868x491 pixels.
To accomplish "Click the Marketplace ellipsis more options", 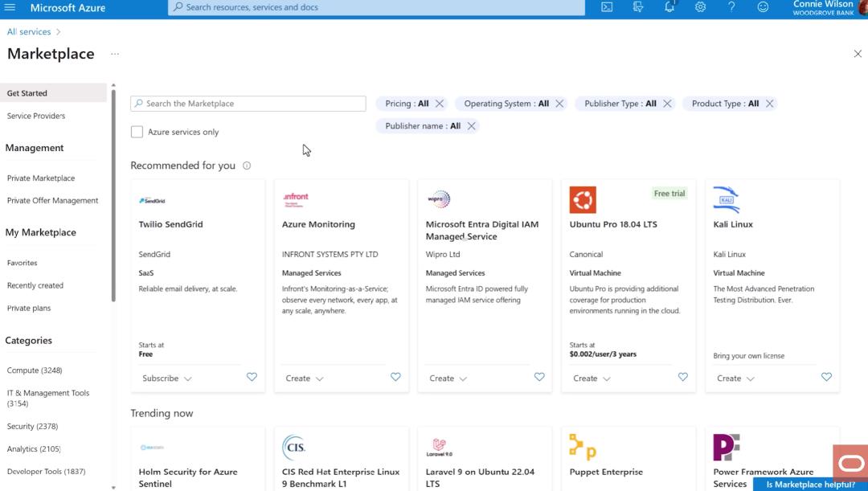I will pos(115,54).
